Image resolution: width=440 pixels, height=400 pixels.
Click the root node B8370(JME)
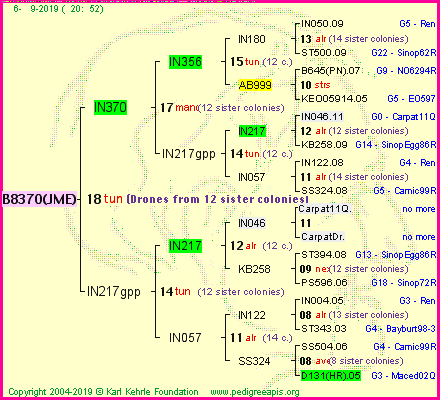(x=39, y=199)
